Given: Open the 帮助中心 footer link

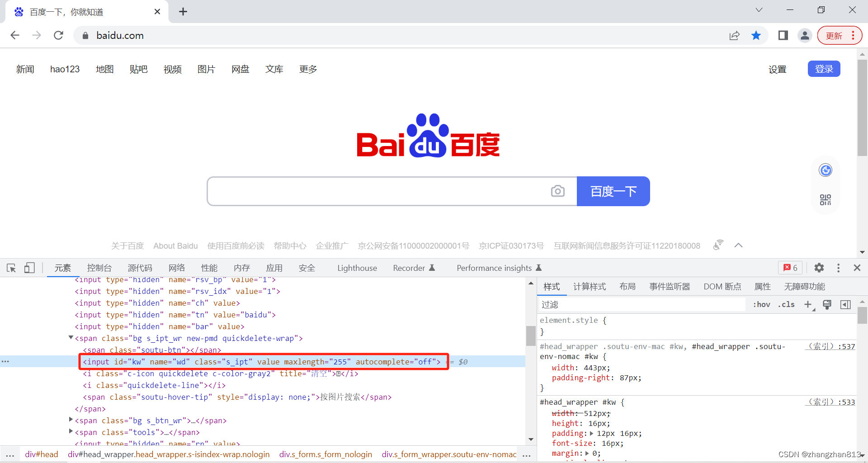Looking at the screenshot, I should point(290,246).
